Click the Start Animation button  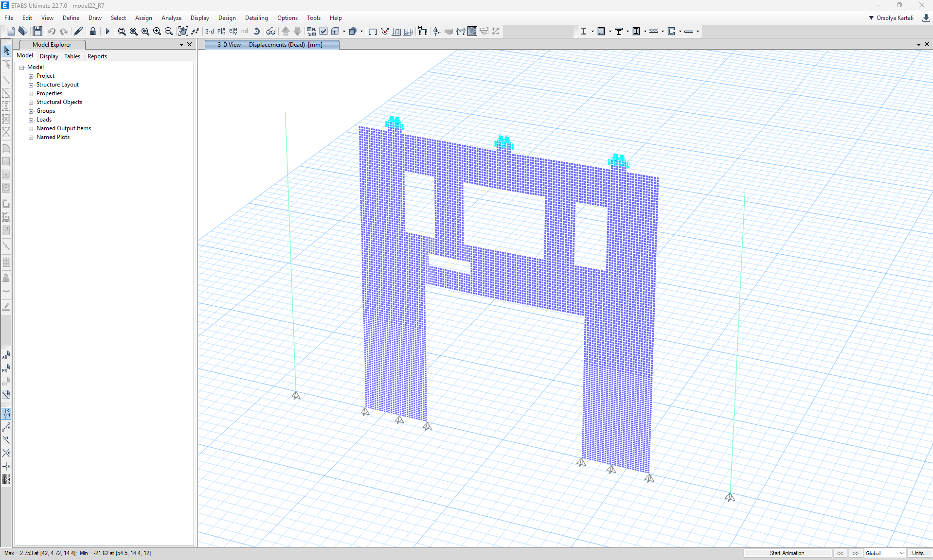[787, 553]
